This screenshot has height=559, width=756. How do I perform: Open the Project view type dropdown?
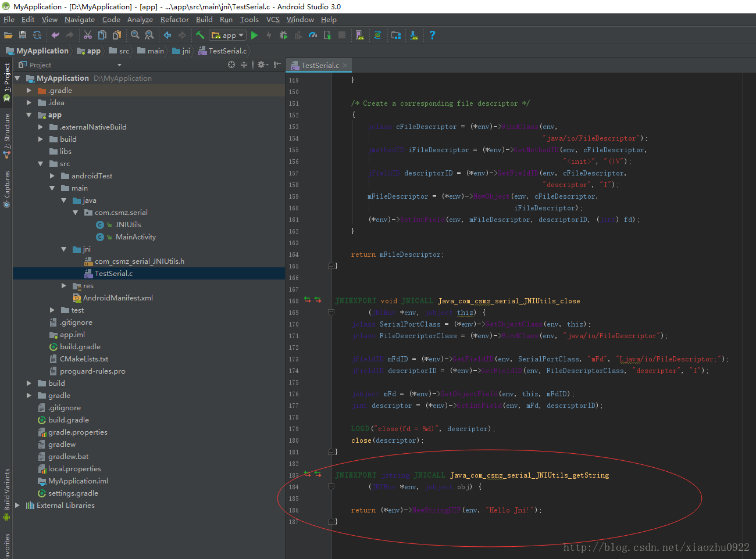pyautogui.click(x=119, y=65)
